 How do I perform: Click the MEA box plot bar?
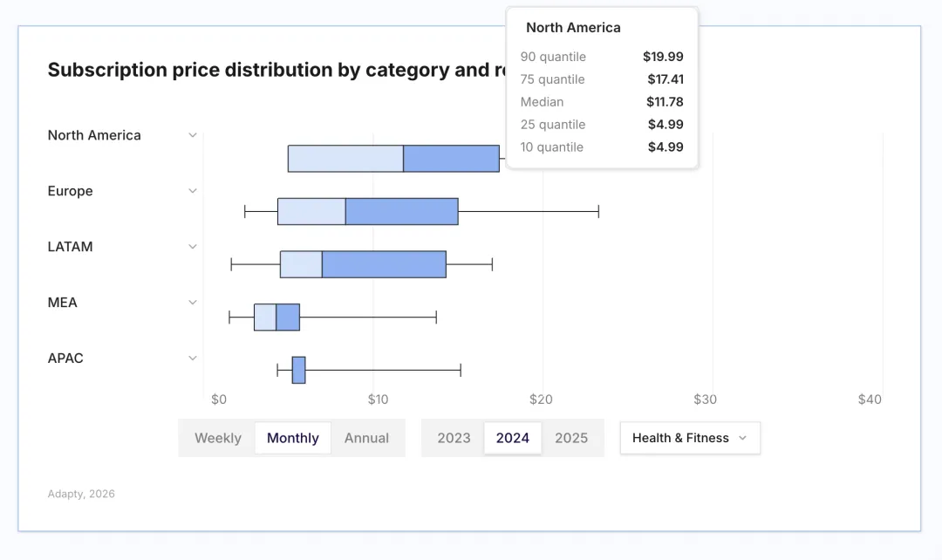(276, 318)
